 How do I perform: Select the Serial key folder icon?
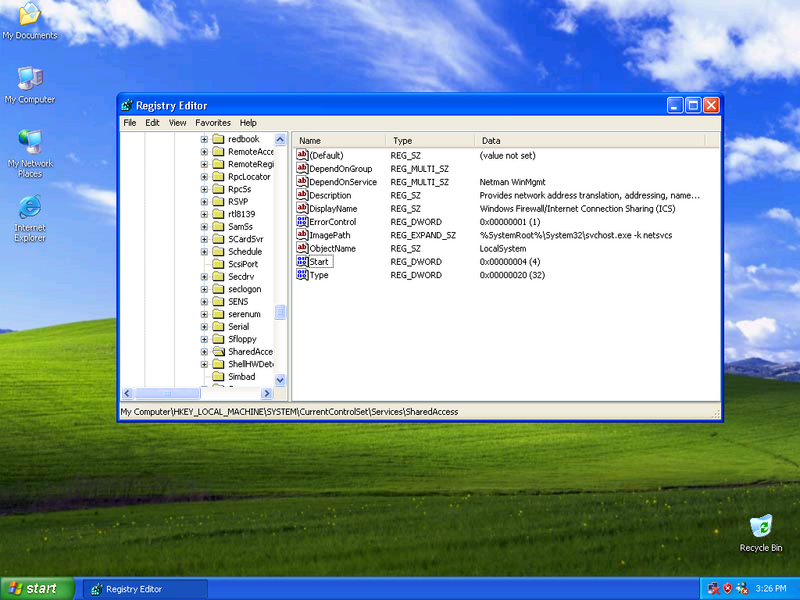(218, 327)
